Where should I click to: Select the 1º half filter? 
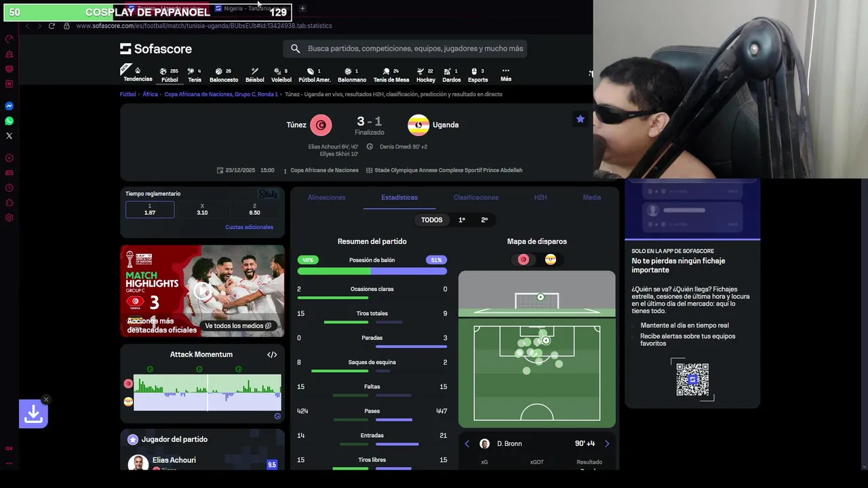[462, 220]
